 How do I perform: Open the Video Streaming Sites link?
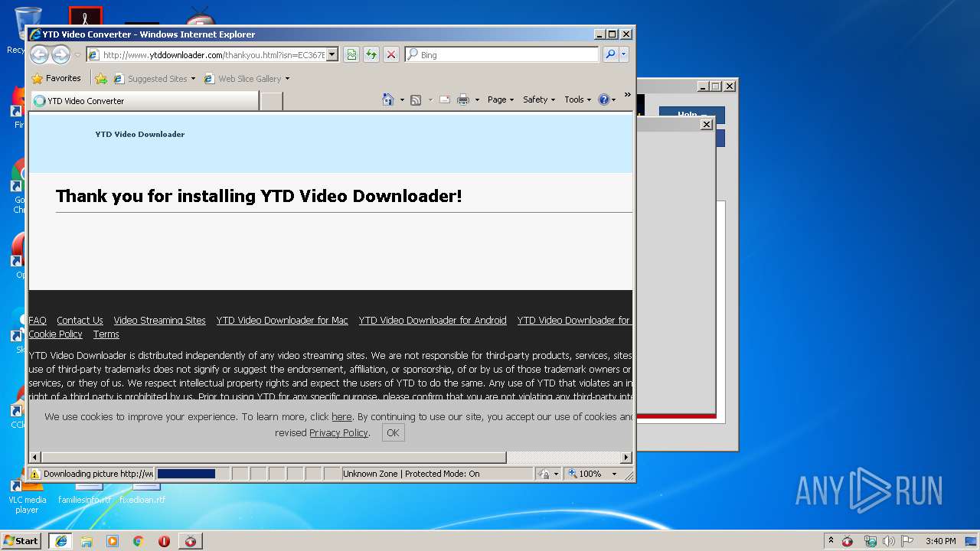click(x=160, y=321)
